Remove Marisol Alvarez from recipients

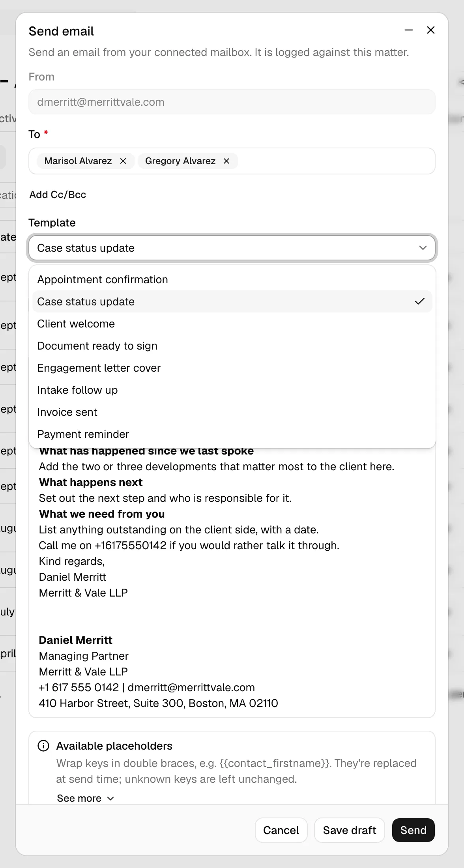123,161
